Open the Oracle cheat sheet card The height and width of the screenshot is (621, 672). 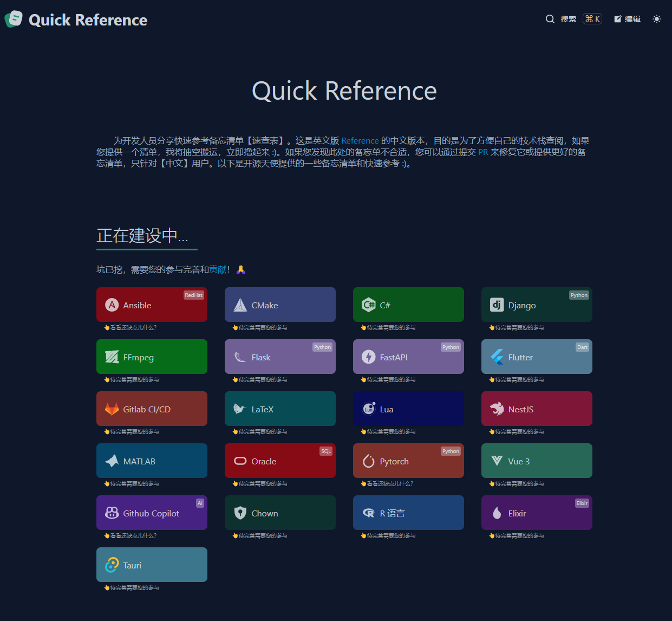pyautogui.click(x=280, y=461)
